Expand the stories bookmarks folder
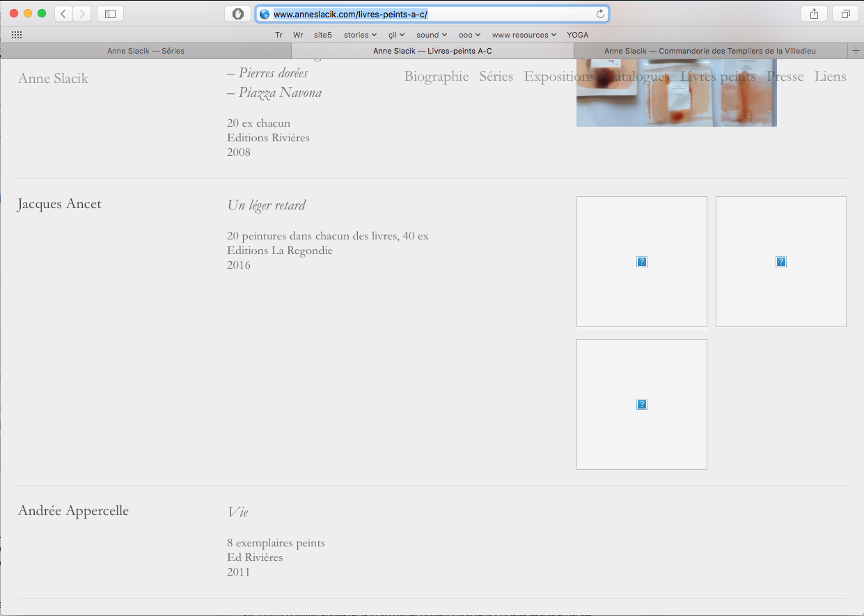864x616 pixels. (360, 35)
